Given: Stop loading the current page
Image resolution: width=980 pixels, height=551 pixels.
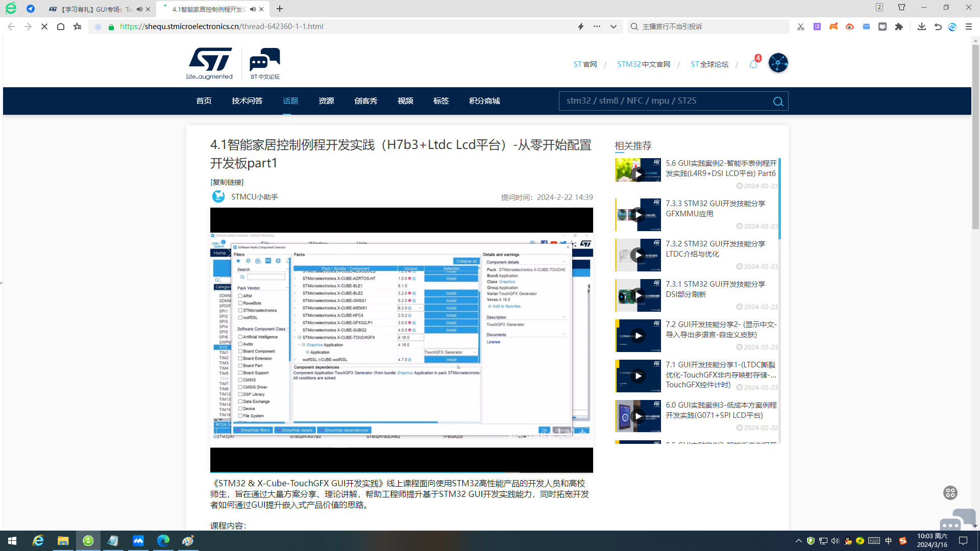Looking at the screenshot, I should coord(44,27).
